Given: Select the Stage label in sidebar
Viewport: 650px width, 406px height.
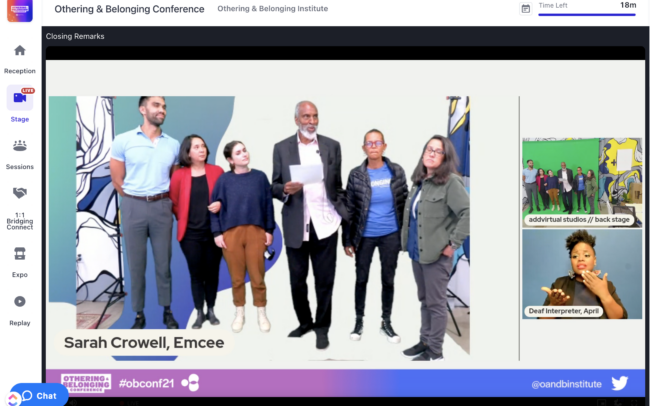Looking at the screenshot, I should pos(19,119).
